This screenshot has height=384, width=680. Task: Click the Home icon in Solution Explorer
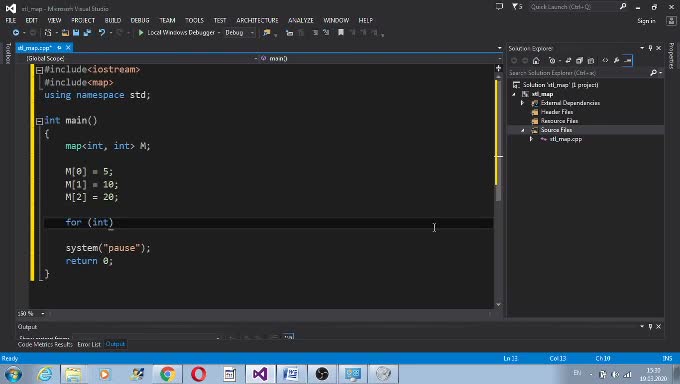coord(536,61)
